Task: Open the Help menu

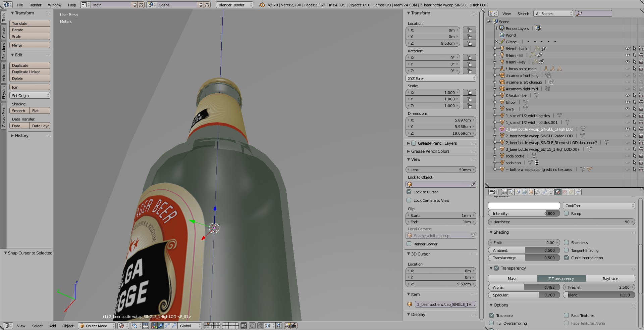Action: 72,5
